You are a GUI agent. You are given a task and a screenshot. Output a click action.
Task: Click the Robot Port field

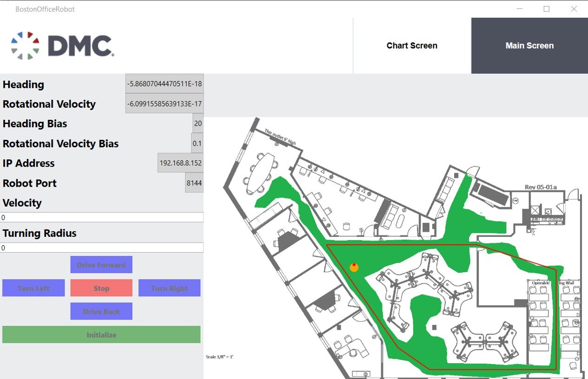coord(194,183)
